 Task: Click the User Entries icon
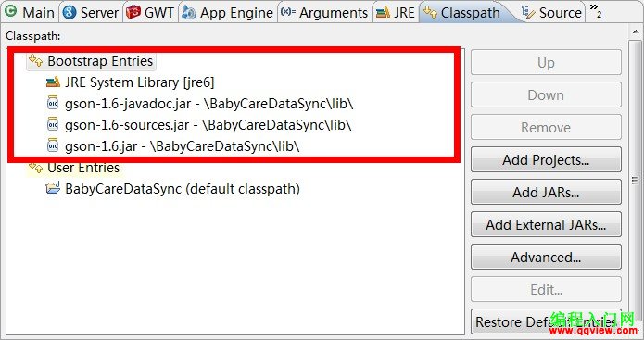[36, 168]
